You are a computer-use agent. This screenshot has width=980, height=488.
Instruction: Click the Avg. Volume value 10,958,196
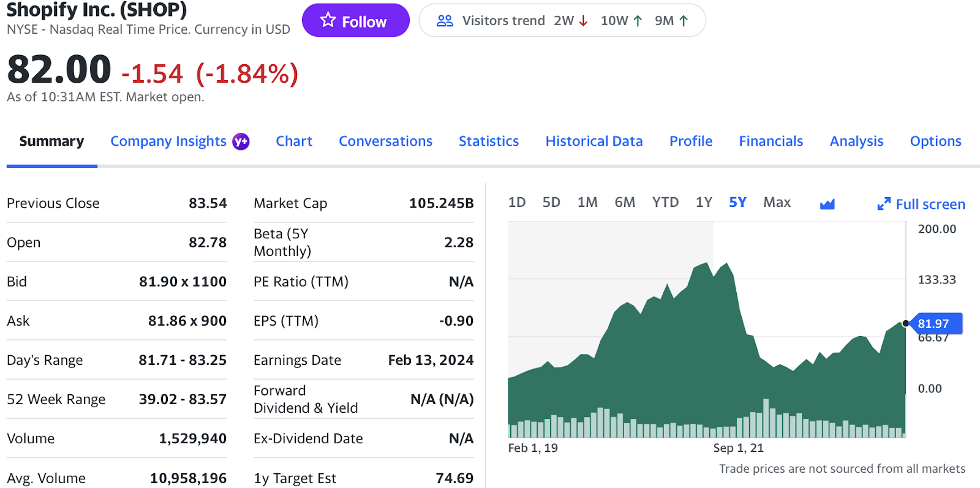[189, 478]
